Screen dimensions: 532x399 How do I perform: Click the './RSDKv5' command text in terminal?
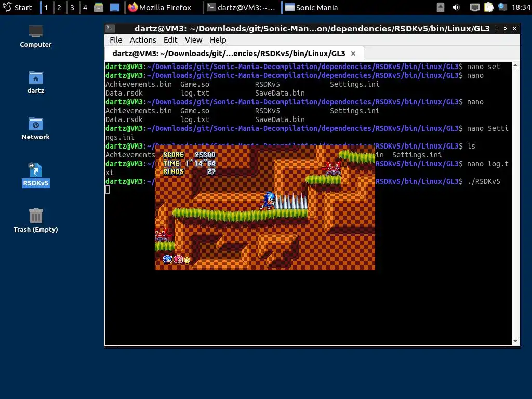(484, 181)
